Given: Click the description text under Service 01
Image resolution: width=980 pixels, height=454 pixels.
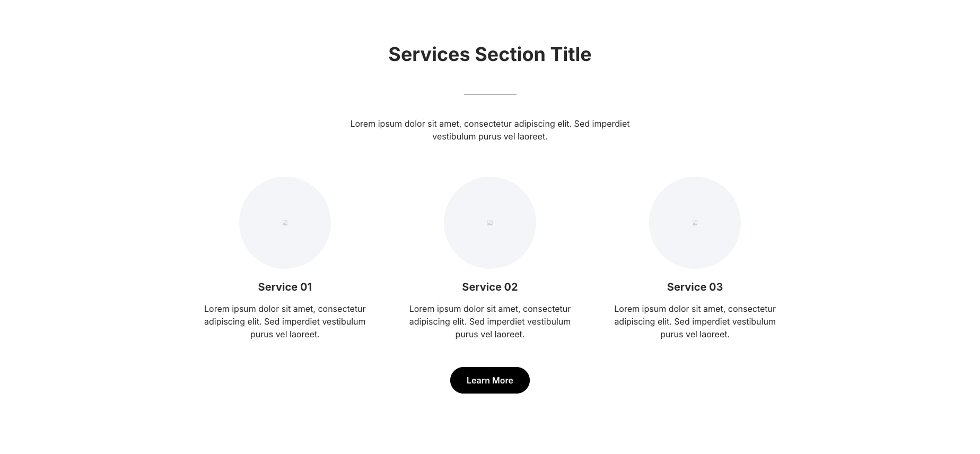Looking at the screenshot, I should pos(285,321).
